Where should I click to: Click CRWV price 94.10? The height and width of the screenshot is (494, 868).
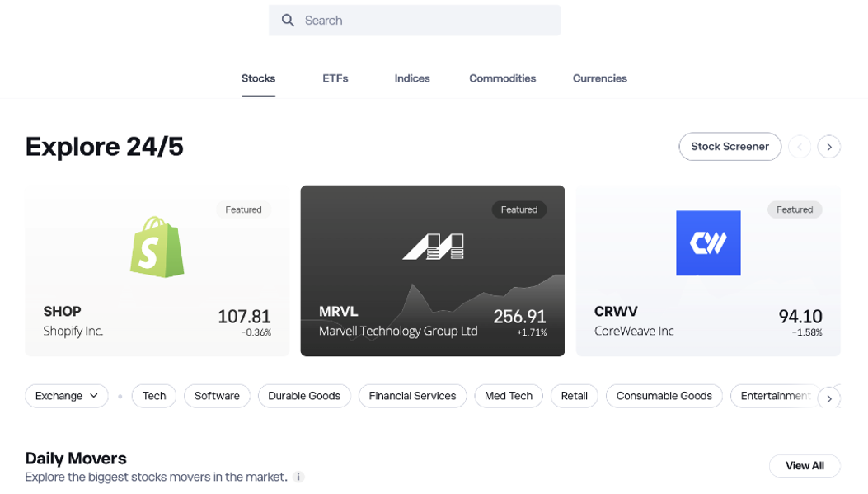point(800,317)
